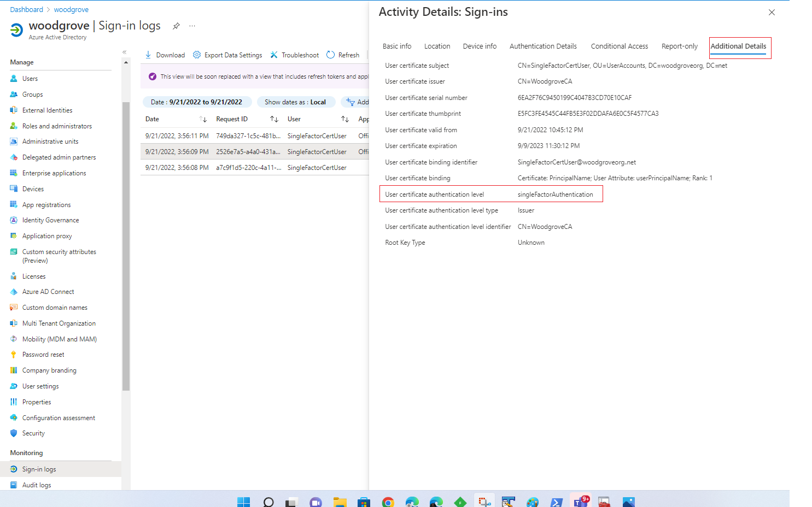
Task: Go to Dashboard breadcrumb
Action: click(26, 10)
